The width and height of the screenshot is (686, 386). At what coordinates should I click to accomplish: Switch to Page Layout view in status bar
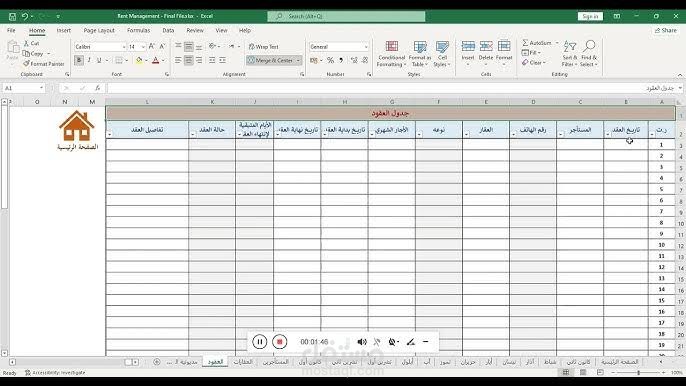tap(583, 372)
